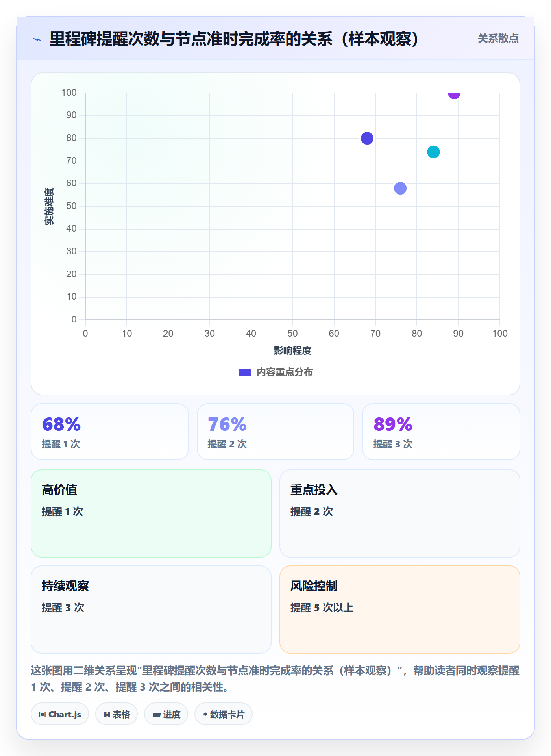Click the 表格 chip grid icon
Screen dimensions: 551x756
pos(107,715)
